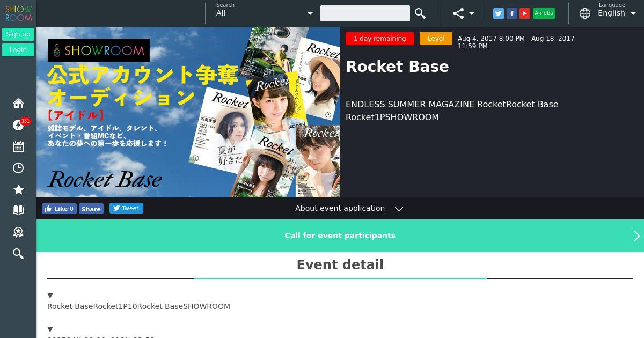This screenshot has width=644, height=338.
Task: Focus the search text input field
Action: 365,13
